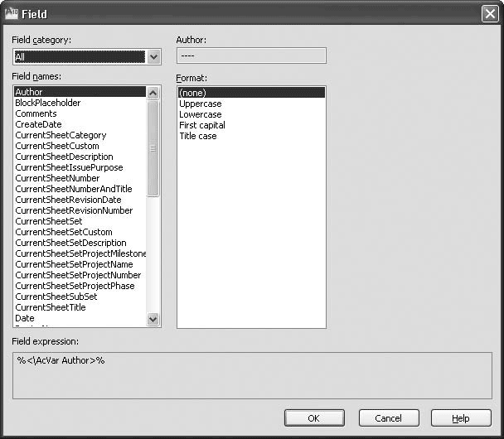Click scroll down arrow in Field names

click(x=153, y=319)
